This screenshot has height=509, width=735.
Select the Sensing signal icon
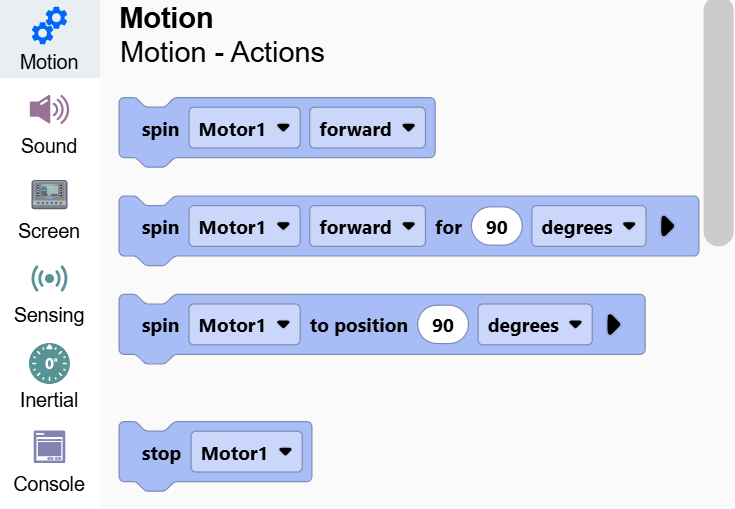click(49, 278)
